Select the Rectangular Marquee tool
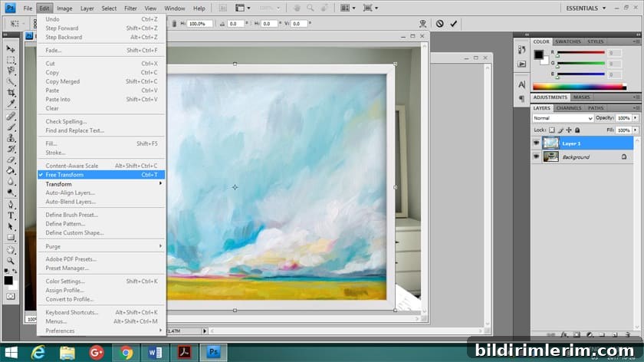Screen dimensions: 644x362 [11, 61]
